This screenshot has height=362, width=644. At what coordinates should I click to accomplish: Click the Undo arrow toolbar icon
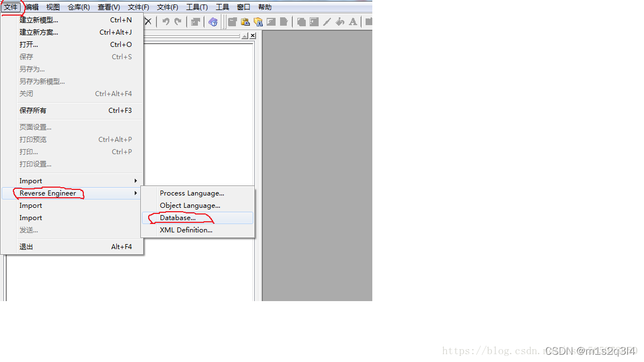click(x=165, y=21)
